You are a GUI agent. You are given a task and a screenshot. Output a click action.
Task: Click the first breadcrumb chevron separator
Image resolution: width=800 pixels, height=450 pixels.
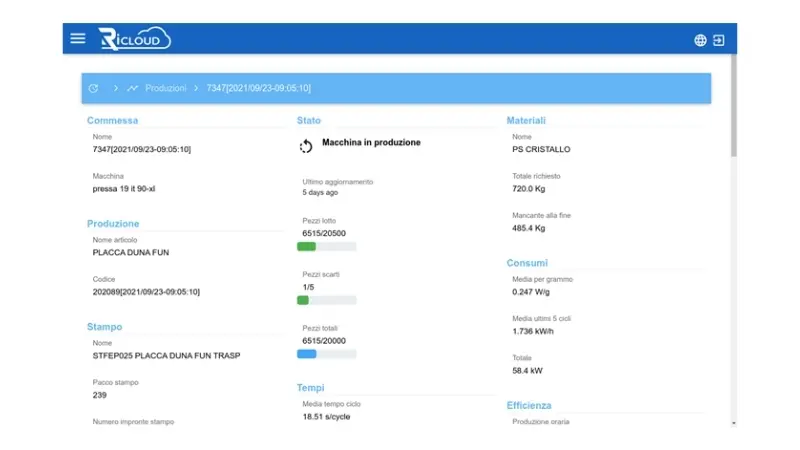coord(116,88)
